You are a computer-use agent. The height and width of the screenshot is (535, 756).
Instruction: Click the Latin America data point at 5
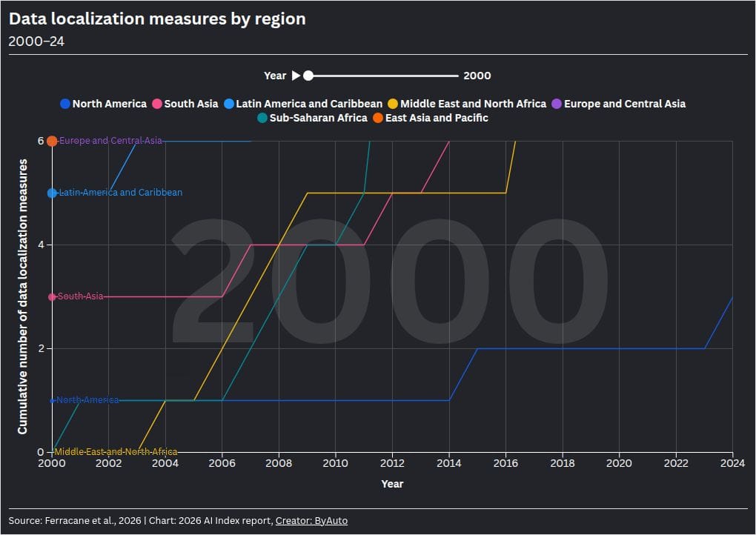coord(52,193)
